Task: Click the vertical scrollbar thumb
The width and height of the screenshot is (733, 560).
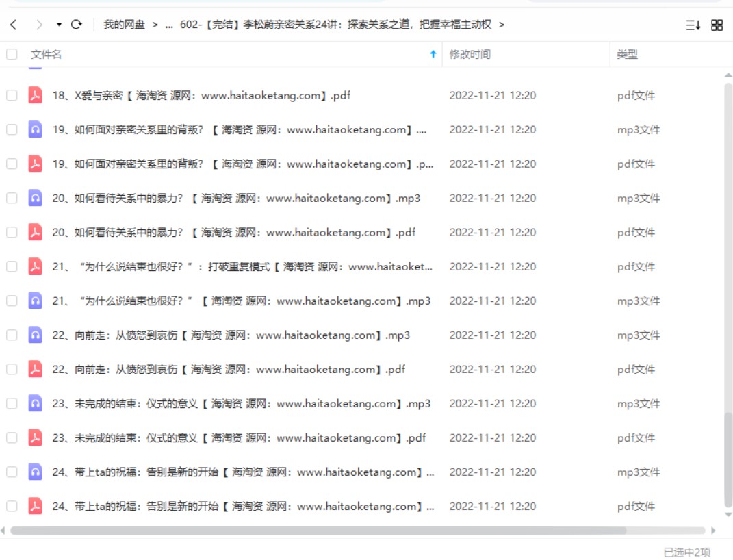Action: pos(728,459)
